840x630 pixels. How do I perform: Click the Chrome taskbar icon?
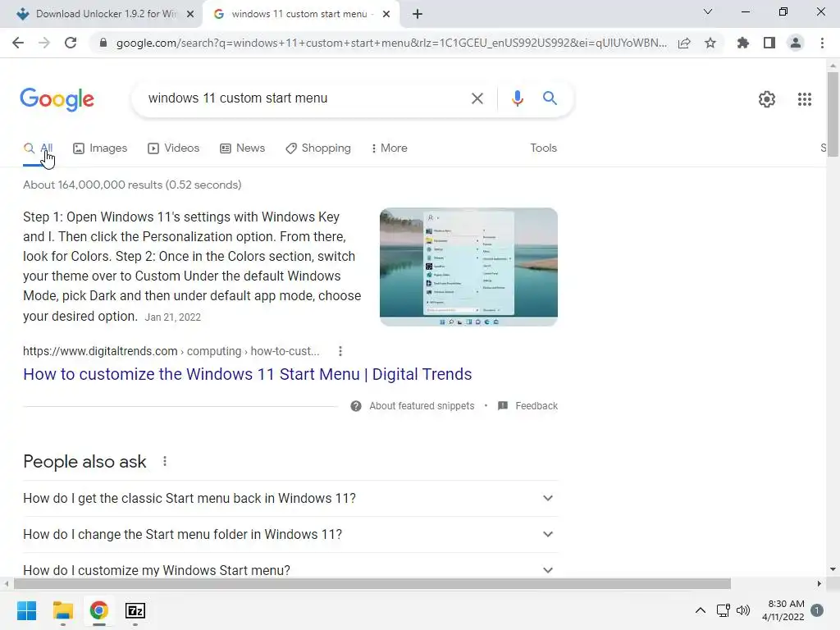click(x=99, y=610)
